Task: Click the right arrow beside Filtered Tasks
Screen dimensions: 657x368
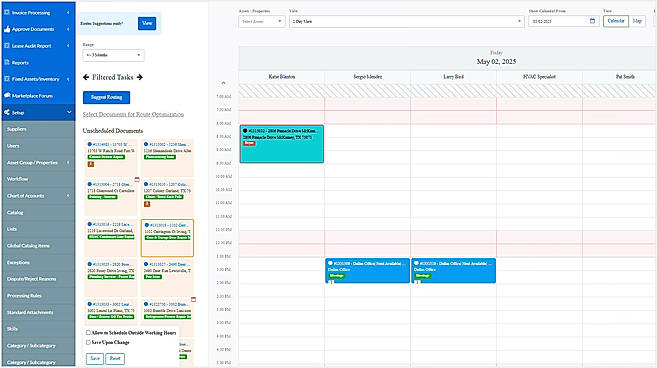Action: pos(140,77)
